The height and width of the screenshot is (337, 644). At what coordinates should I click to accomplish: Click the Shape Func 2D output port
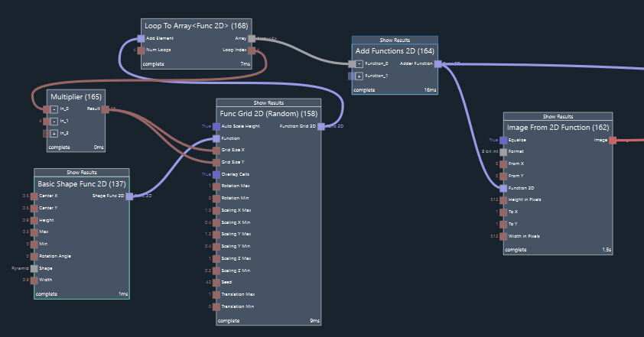click(130, 196)
